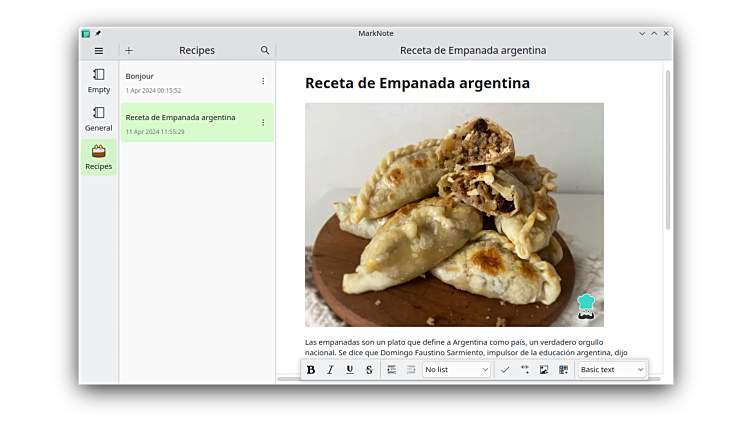Apply strikethrough formatting
Image resolution: width=752 pixels, height=423 pixels.
(x=369, y=370)
